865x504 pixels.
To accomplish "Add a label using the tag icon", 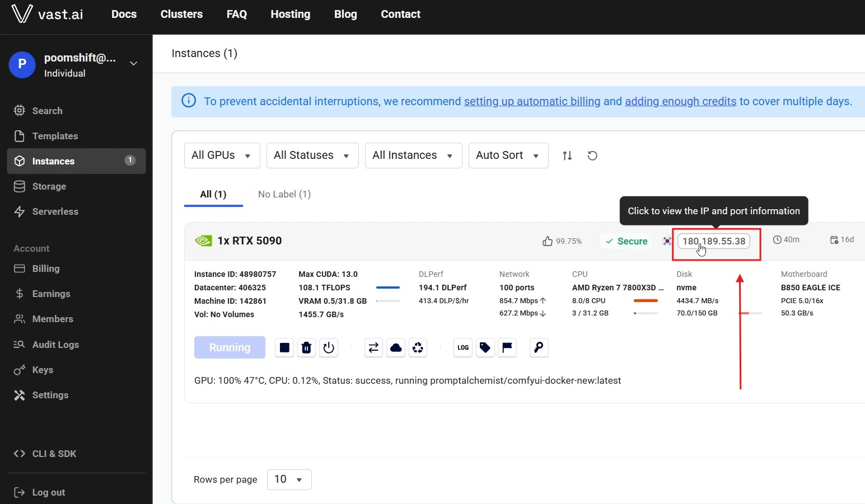I will click(x=485, y=348).
